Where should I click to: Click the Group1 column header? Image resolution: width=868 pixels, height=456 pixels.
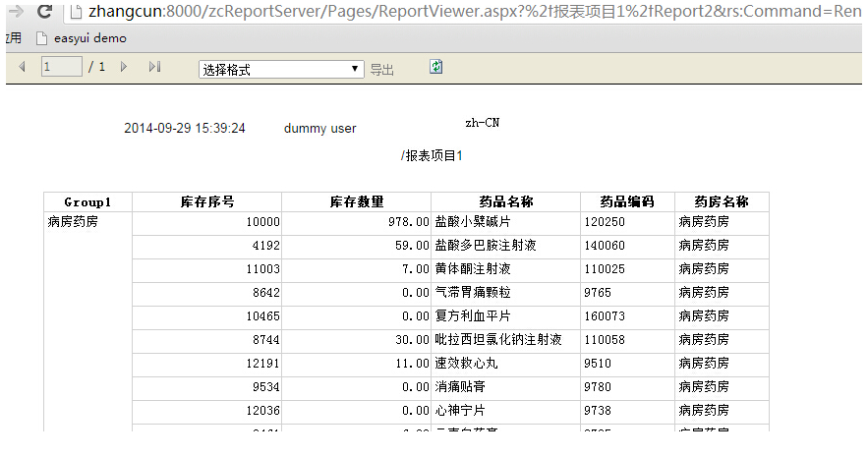[x=87, y=201]
